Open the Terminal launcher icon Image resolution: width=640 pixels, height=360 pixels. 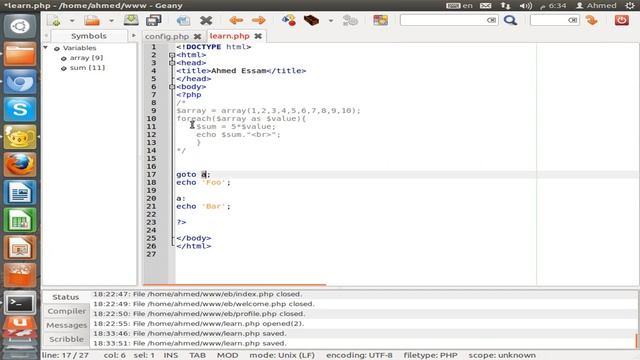click(20, 303)
